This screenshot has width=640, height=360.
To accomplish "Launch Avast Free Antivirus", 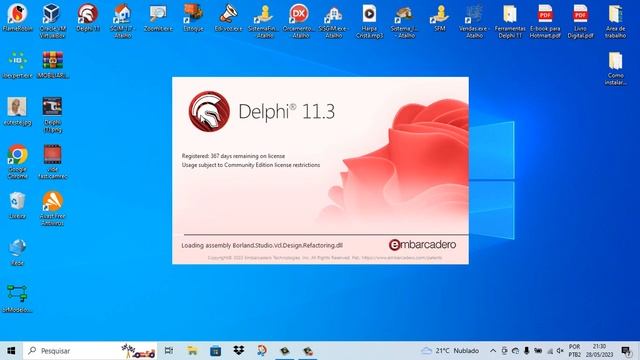I will (53, 209).
